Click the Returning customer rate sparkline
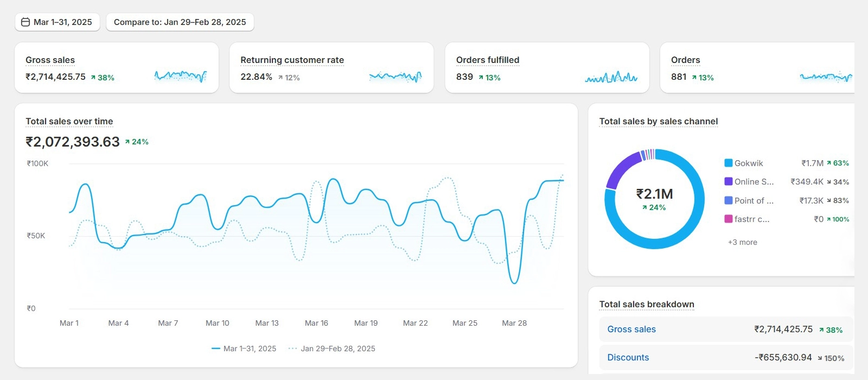Screen dimensions: 868x380 (395, 77)
